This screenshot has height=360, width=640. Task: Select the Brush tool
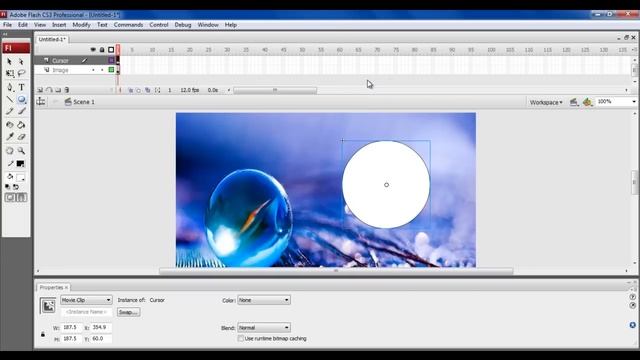pos(21,111)
